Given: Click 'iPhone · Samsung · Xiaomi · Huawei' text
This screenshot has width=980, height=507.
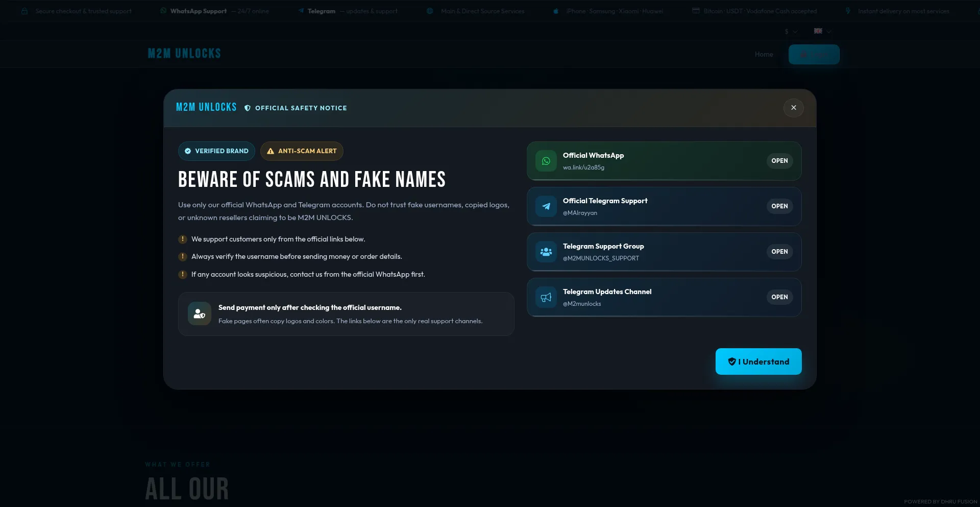Looking at the screenshot, I should (x=615, y=11).
